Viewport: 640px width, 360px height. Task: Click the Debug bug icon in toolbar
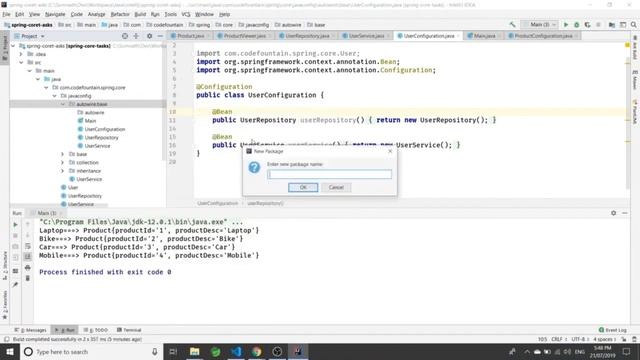576,25
